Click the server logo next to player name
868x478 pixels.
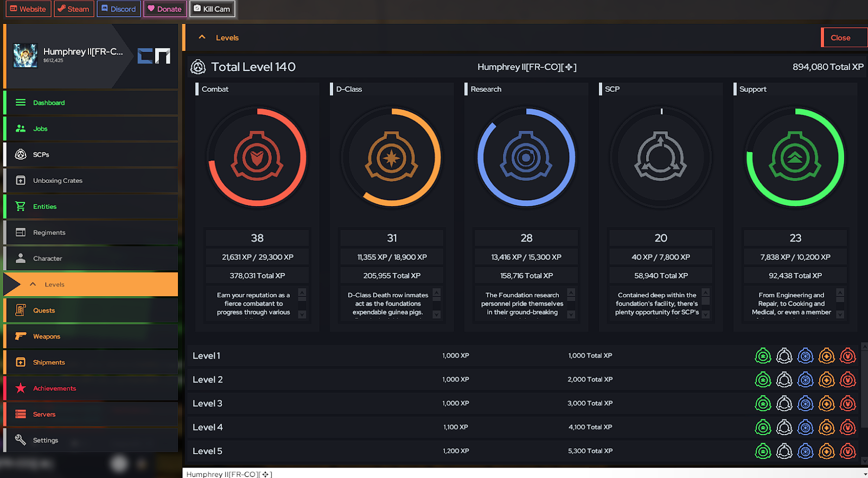tap(154, 55)
